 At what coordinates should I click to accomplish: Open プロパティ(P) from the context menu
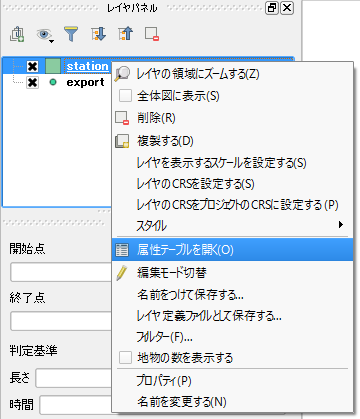pos(232,380)
